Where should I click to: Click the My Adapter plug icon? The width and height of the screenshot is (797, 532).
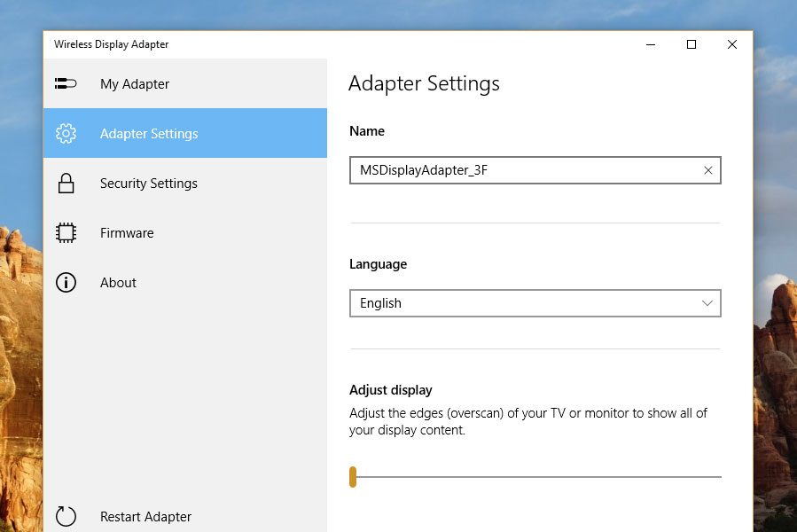point(66,83)
